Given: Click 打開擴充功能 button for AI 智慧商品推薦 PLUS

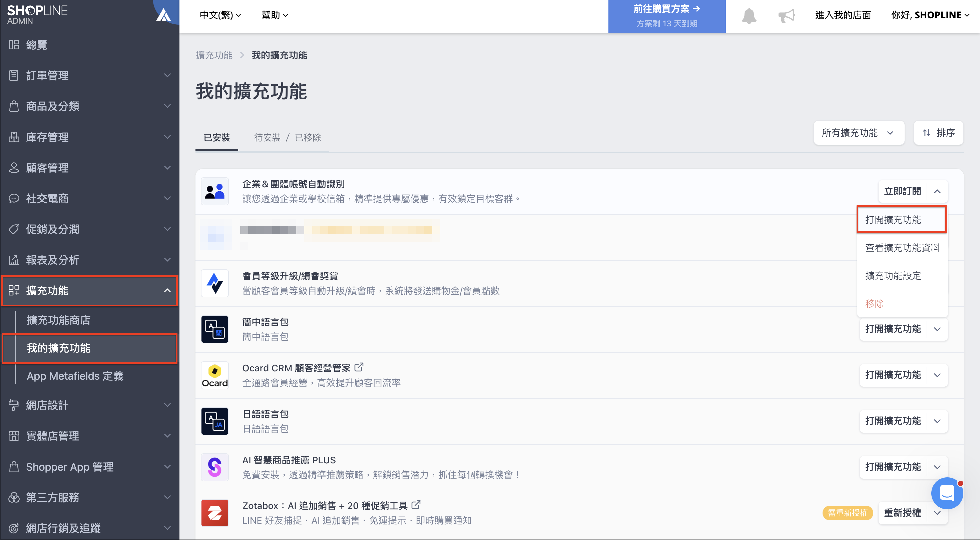Looking at the screenshot, I should 893,467.
